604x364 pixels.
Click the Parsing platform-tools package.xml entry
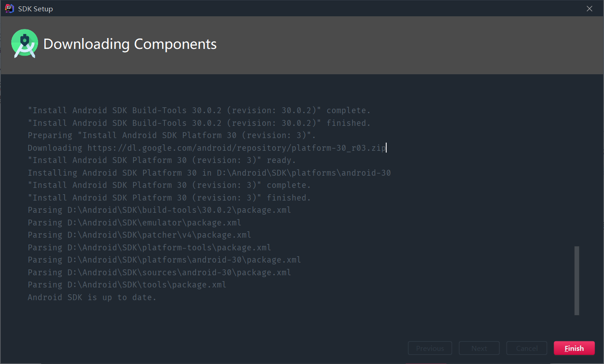point(149,247)
